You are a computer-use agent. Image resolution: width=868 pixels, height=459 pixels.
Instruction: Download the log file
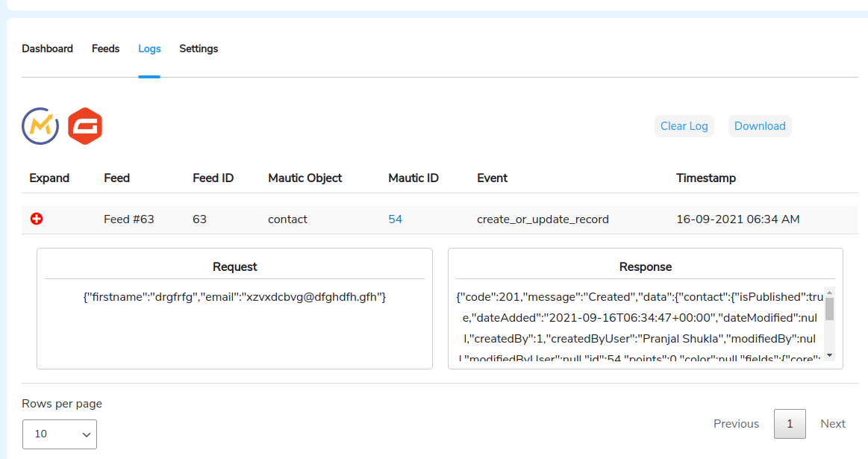tap(760, 126)
